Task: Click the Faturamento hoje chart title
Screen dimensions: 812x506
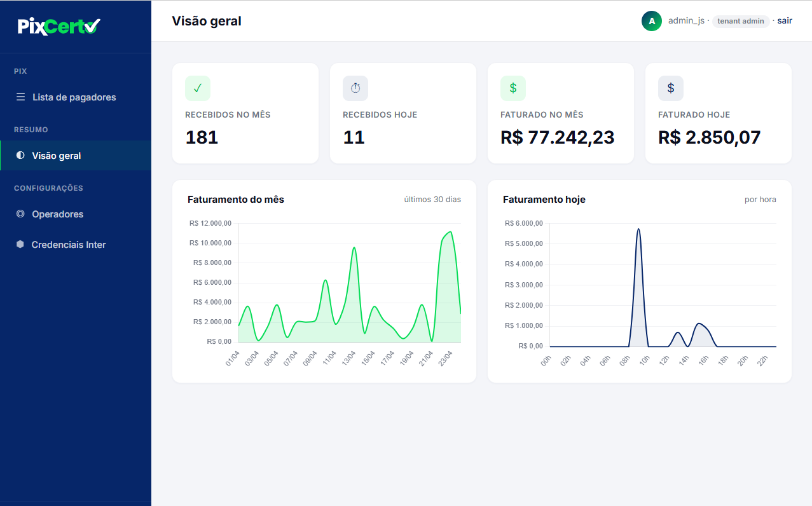Action: pos(544,199)
